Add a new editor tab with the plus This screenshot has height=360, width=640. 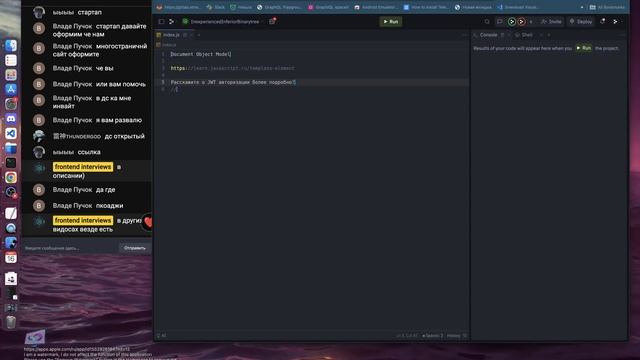point(199,35)
